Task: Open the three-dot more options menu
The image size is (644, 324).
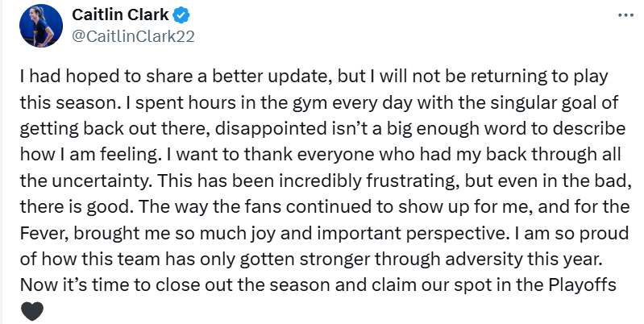Action: tap(625, 15)
